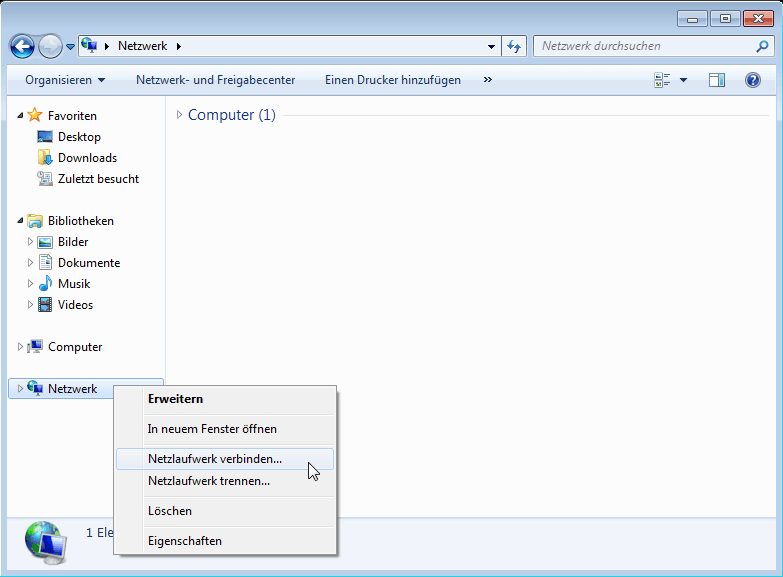The image size is (783, 577).
Task: Select Netzwerk in the navigation pane
Action: point(72,389)
